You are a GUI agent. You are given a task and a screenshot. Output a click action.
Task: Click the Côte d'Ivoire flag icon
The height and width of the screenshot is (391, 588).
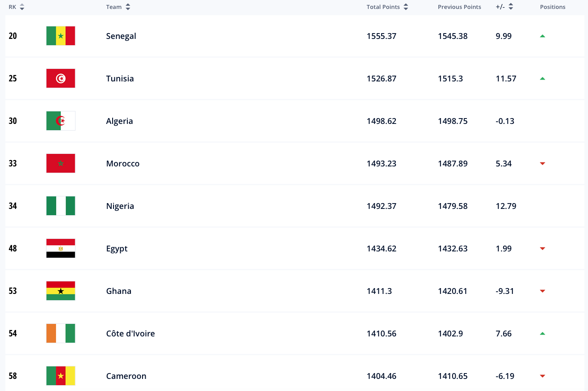tap(61, 333)
